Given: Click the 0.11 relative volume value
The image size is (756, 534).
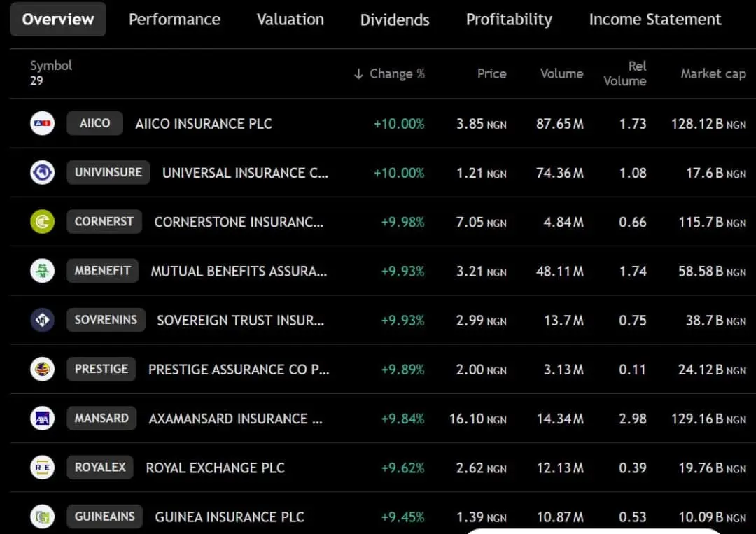Looking at the screenshot, I should (633, 370).
